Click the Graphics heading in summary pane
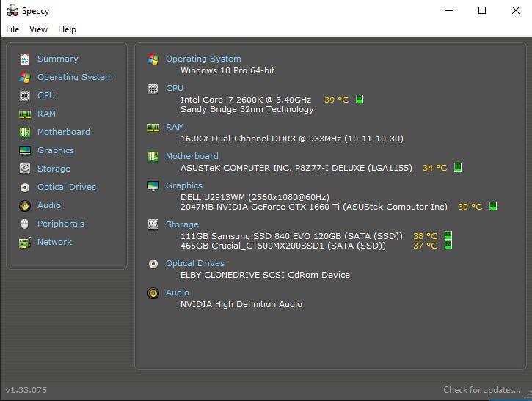 [x=184, y=185]
